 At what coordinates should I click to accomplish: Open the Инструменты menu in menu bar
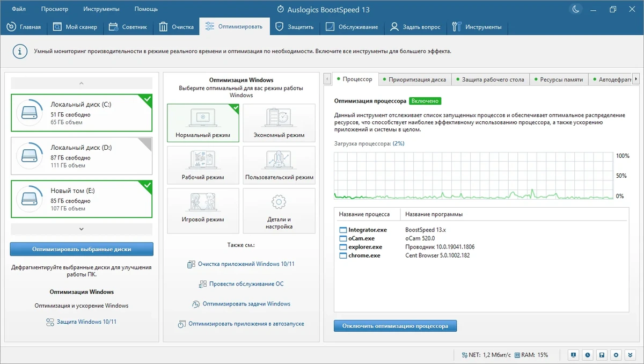tap(101, 9)
